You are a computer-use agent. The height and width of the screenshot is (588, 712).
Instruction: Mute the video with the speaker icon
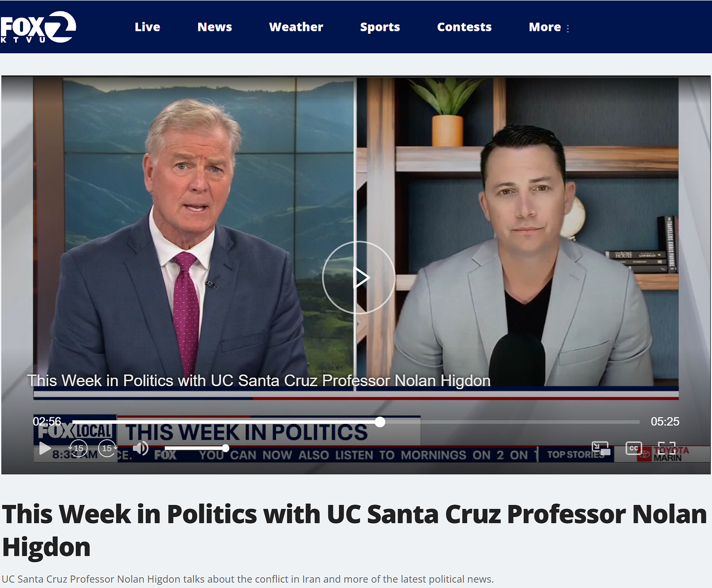click(141, 448)
